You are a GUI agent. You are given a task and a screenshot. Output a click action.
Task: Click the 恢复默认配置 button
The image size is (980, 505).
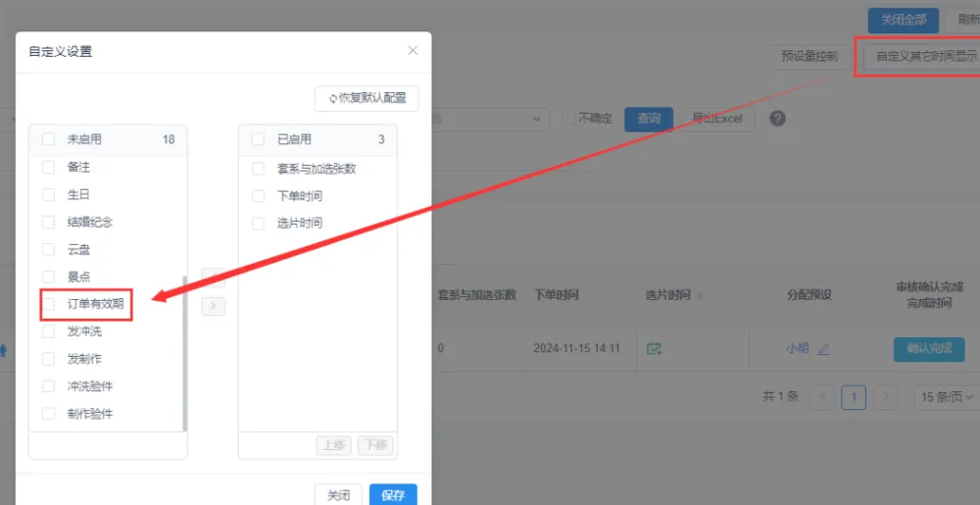point(367,98)
